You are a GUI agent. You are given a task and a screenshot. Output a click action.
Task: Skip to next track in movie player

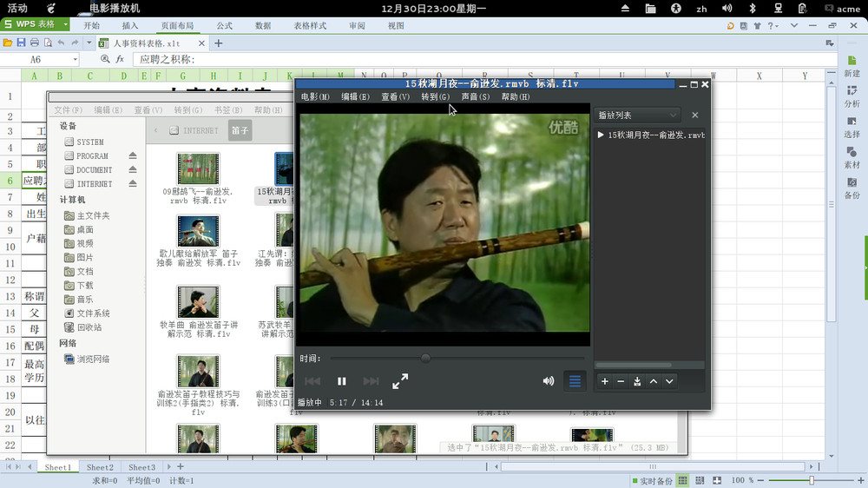(371, 381)
